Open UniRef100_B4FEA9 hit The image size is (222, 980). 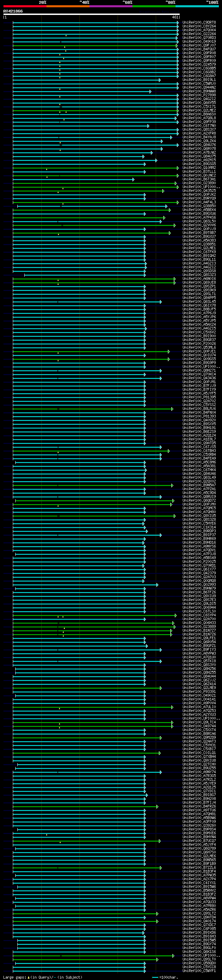click(199, 459)
